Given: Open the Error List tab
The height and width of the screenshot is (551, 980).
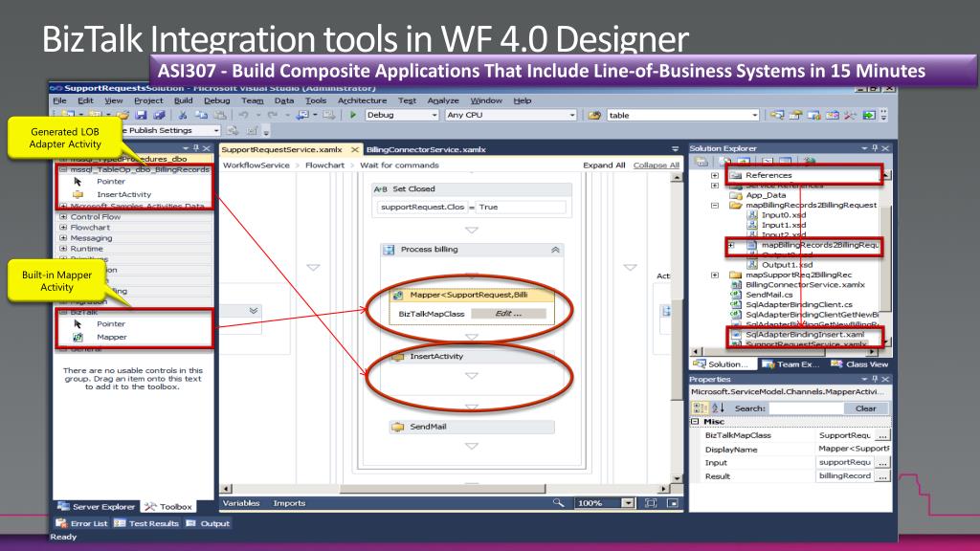Looking at the screenshot, I should [82, 523].
